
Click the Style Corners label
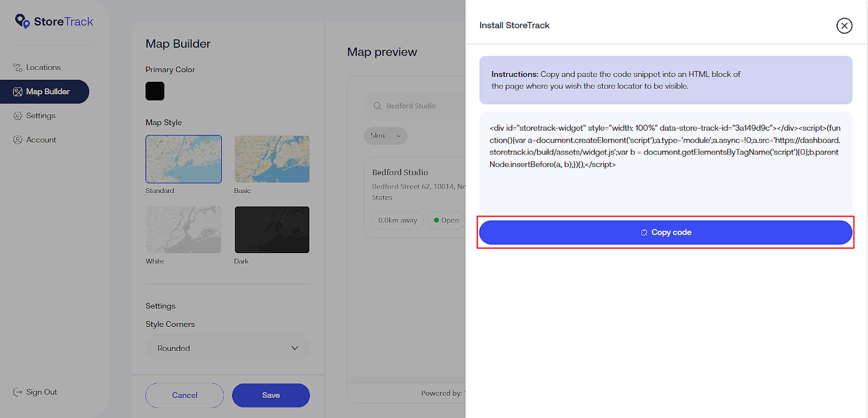pyautogui.click(x=170, y=324)
